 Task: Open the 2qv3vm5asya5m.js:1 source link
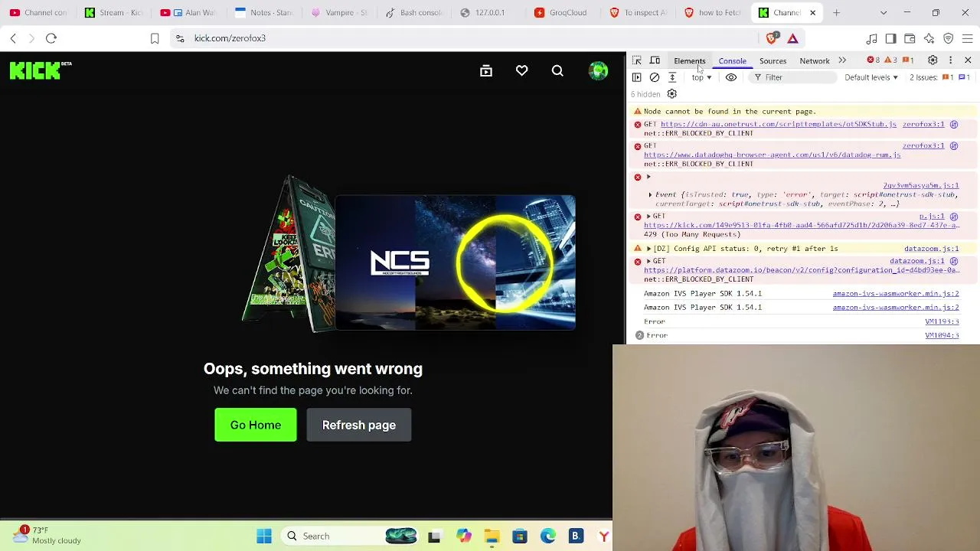pyautogui.click(x=920, y=186)
